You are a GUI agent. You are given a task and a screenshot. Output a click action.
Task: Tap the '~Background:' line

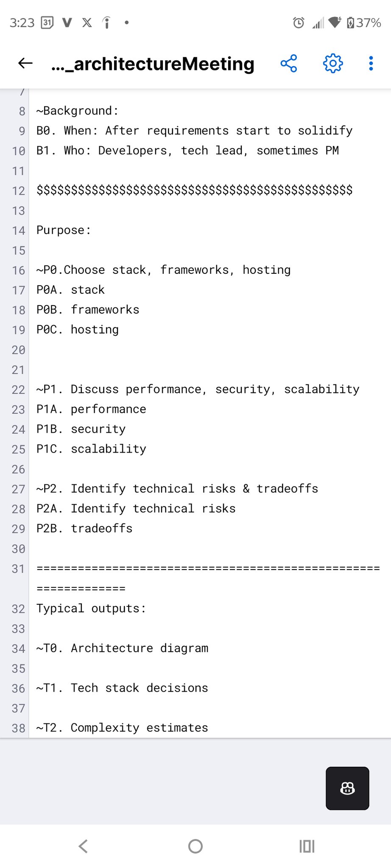[x=77, y=111]
